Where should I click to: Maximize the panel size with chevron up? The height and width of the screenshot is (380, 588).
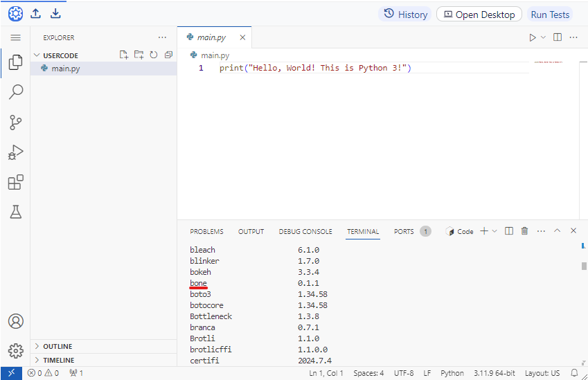(557, 231)
